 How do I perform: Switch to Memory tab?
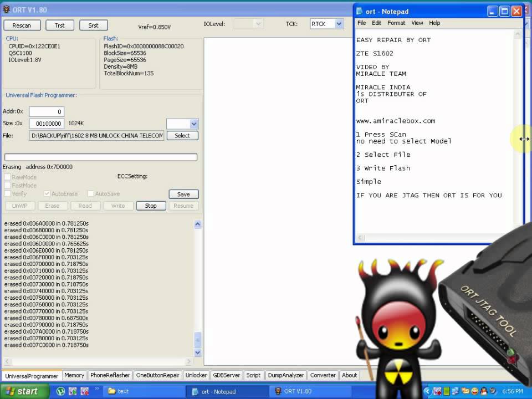pos(74,375)
